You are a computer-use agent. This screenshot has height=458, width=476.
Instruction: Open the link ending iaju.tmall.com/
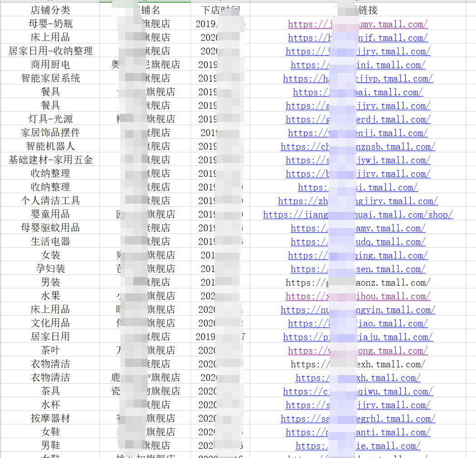click(358, 336)
